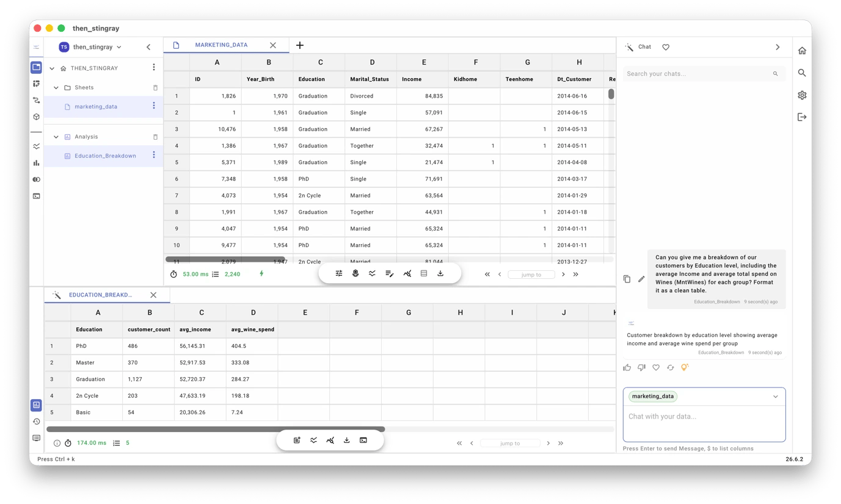Open the marketing_data source dropdown in chat
This screenshot has height=504, width=841.
(776, 397)
